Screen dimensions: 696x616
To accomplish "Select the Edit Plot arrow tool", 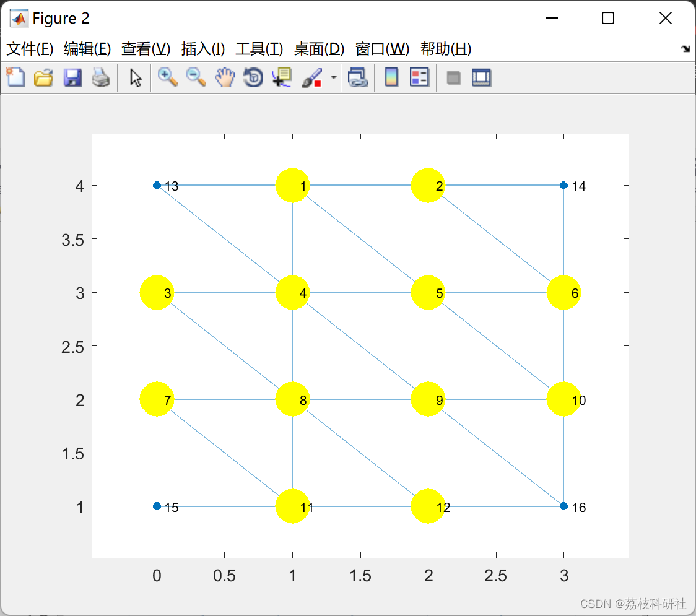I will click(136, 78).
